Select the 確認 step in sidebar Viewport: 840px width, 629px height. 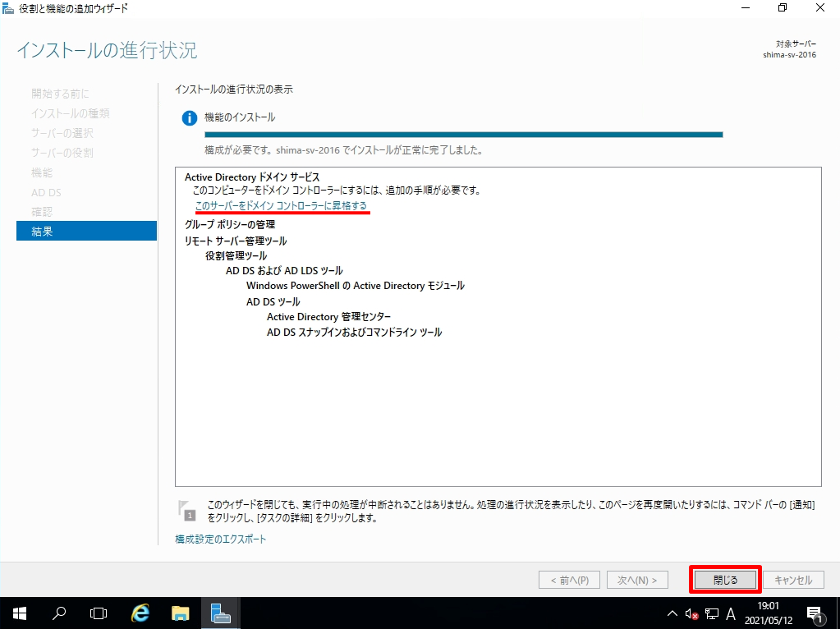pos(42,212)
